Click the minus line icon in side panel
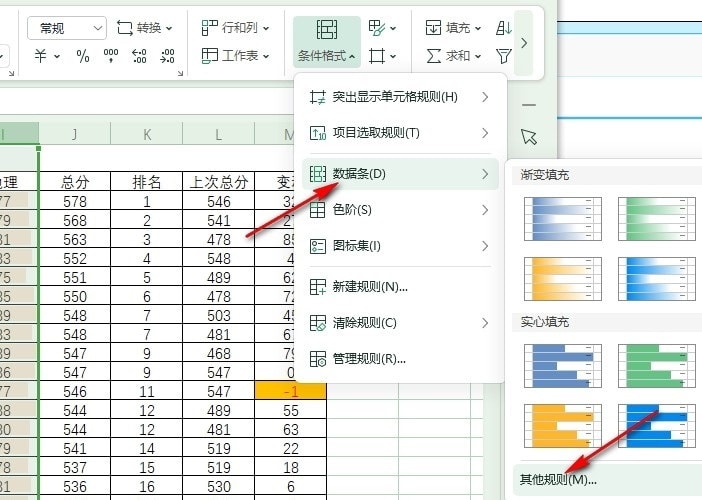The height and width of the screenshot is (500, 702). tap(529, 105)
